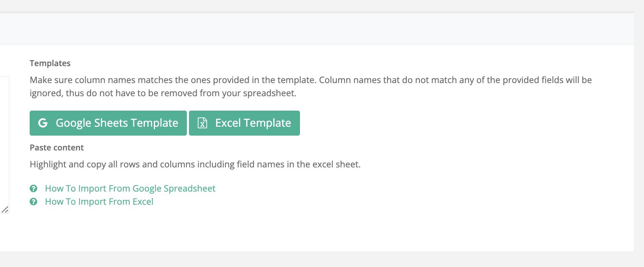The height and width of the screenshot is (267, 644).
Task: Click the Templates heading
Action: pyautogui.click(x=50, y=63)
